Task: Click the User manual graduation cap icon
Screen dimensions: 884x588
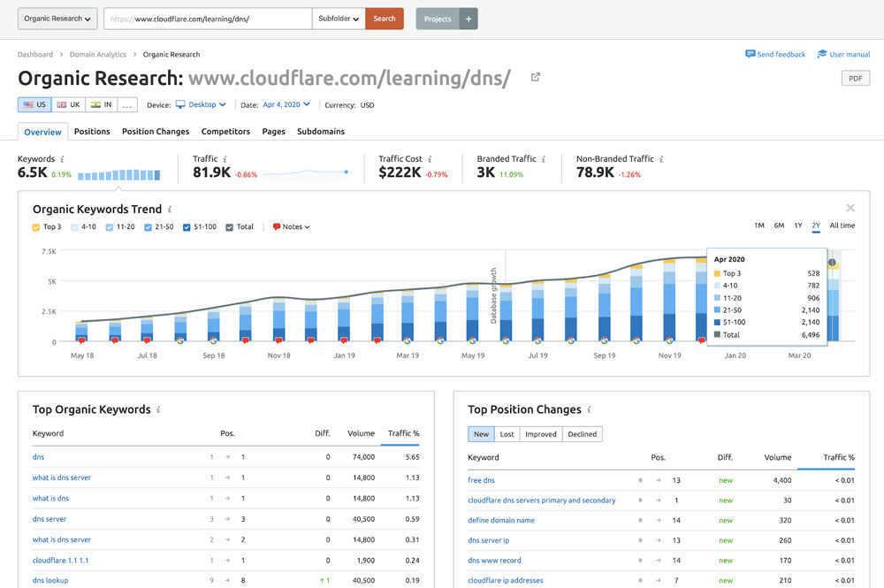Action: pyautogui.click(x=822, y=54)
